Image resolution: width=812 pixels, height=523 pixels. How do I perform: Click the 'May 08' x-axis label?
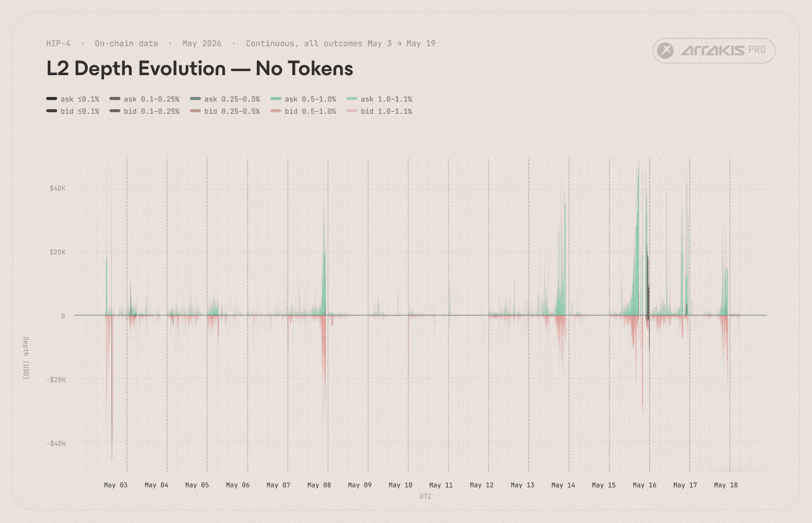319,485
